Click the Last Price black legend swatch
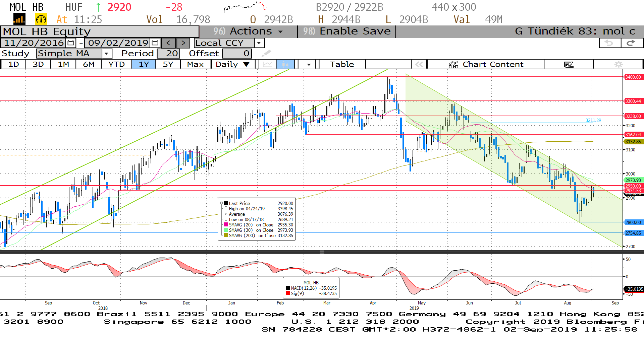Image resolution: width=644 pixels, height=348 pixels. (226, 203)
